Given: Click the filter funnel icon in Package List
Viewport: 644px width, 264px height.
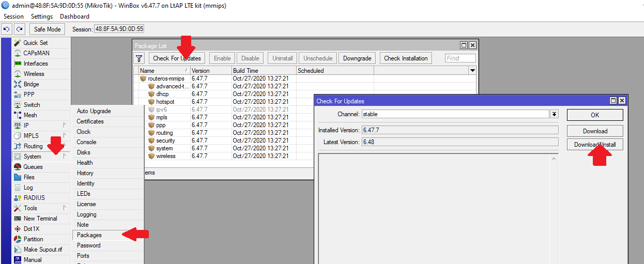Looking at the screenshot, I should (x=139, y=58).
